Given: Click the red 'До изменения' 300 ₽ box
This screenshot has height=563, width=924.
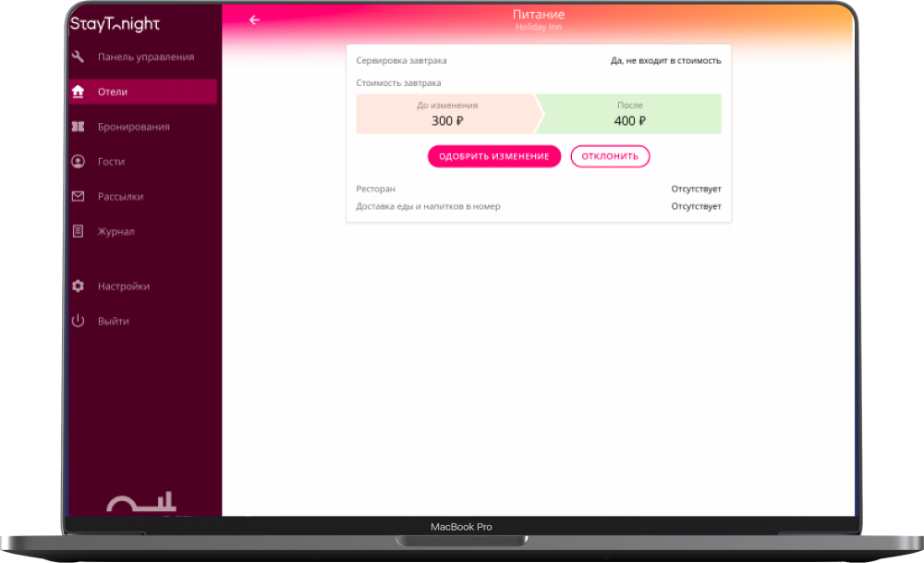Looking at the screenshot, I should pyautogui.click(x=445, y=114).
